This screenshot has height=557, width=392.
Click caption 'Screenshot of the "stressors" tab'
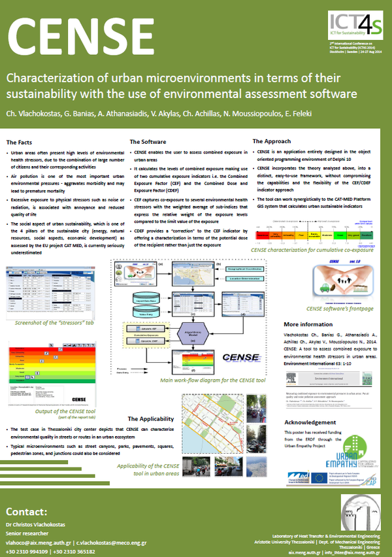[54, 323]
